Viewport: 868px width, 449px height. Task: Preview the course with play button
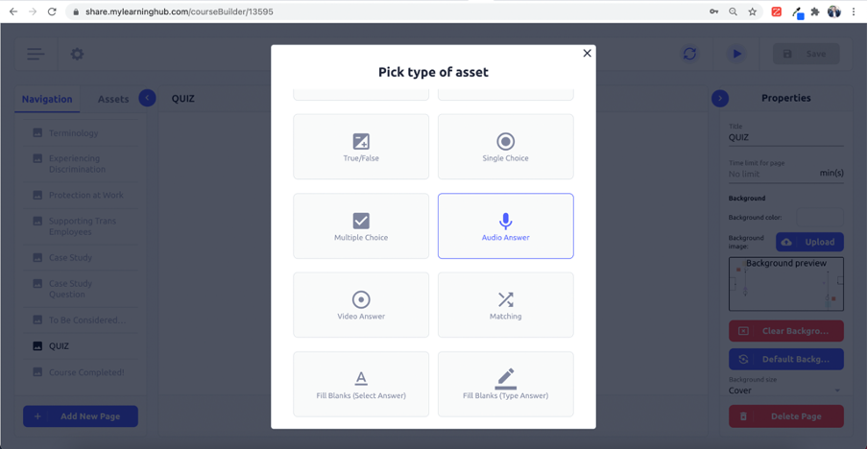(x=736, y=54)
